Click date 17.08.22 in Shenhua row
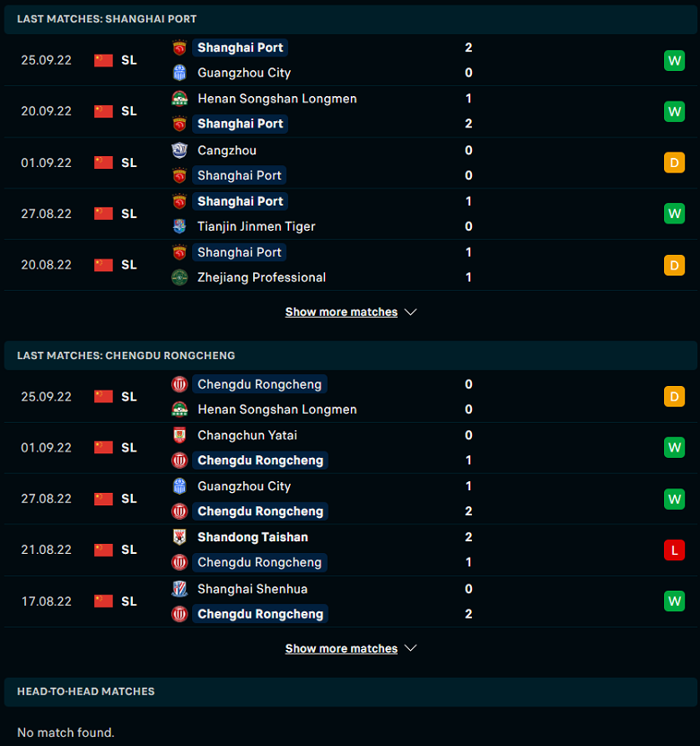700x746 pixels. point(46,601)
